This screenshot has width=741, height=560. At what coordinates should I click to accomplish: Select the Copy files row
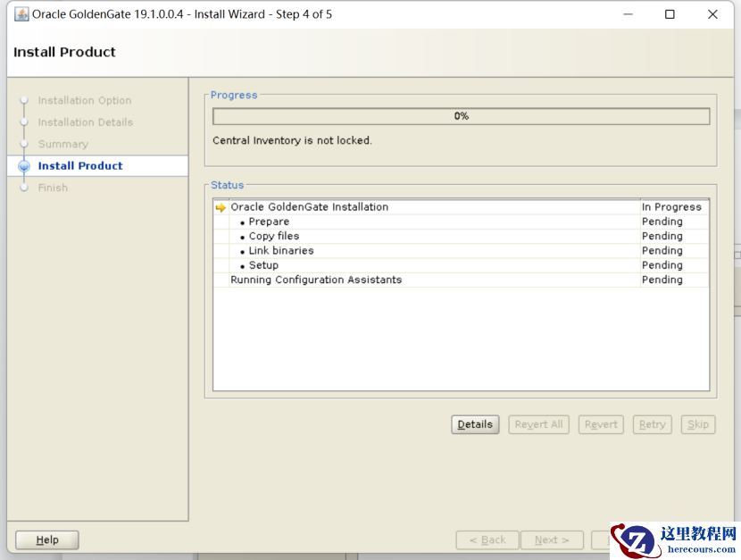coord(462,237)
